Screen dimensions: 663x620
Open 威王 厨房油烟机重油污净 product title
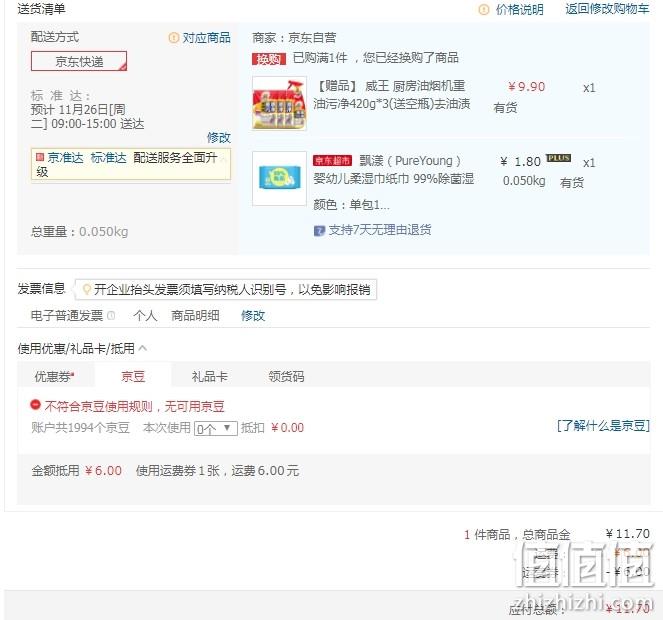392,95
